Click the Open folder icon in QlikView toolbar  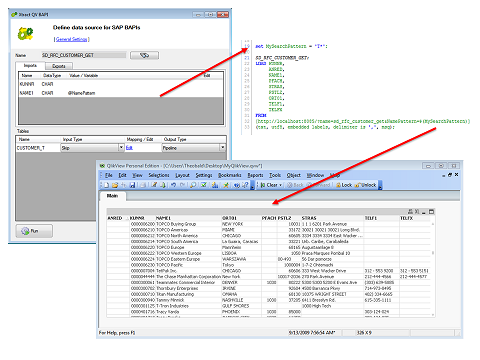pos(115,185)
